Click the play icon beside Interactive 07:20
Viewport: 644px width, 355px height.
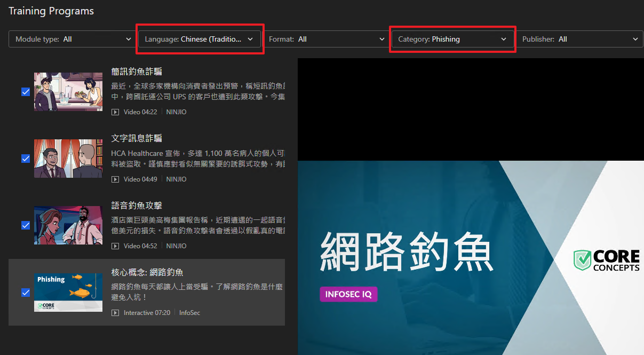115,313
